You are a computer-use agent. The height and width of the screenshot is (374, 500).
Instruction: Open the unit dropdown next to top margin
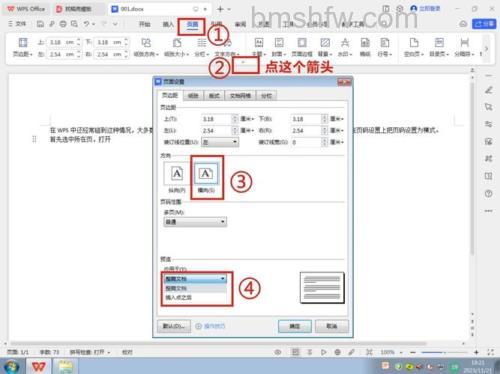[x=247, y=119]
